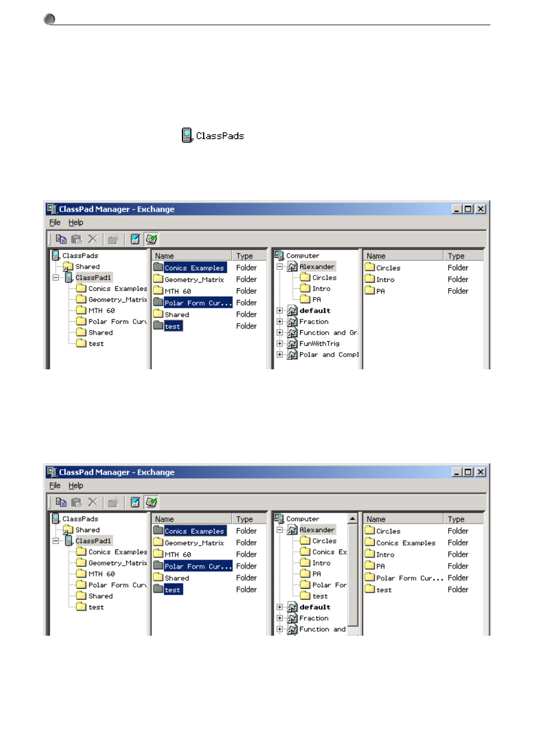Click ClassPad screen icon in upper window toolbar
The width and height of the screenshot is (534, 756).
pyautogui.click(x=135, y=240)
